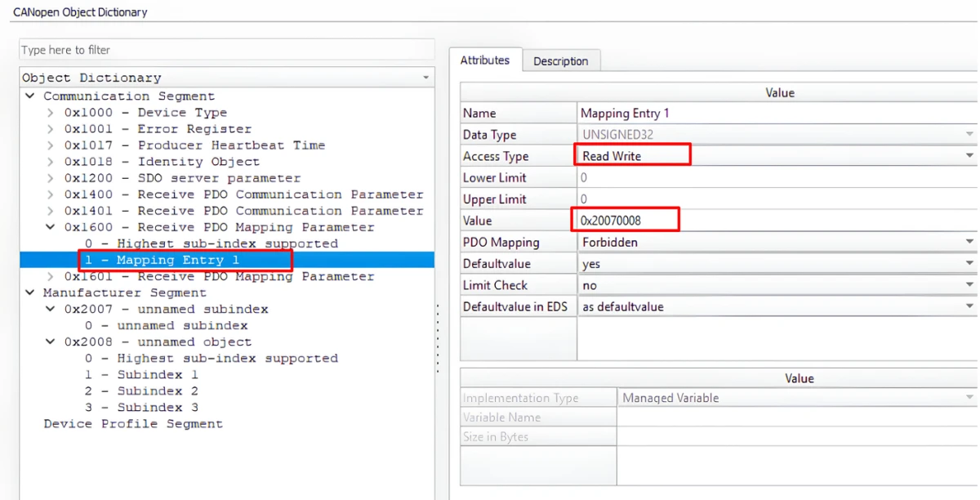980x500 pixels.
Task: Edit the Name field 'Mapping Entry 1'
Action: (x=777, y=113)
